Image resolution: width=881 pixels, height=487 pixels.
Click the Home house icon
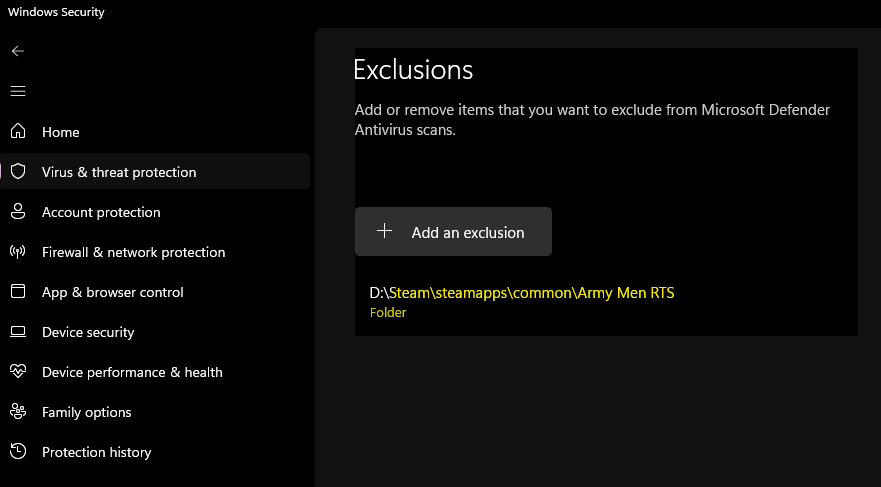17,132
